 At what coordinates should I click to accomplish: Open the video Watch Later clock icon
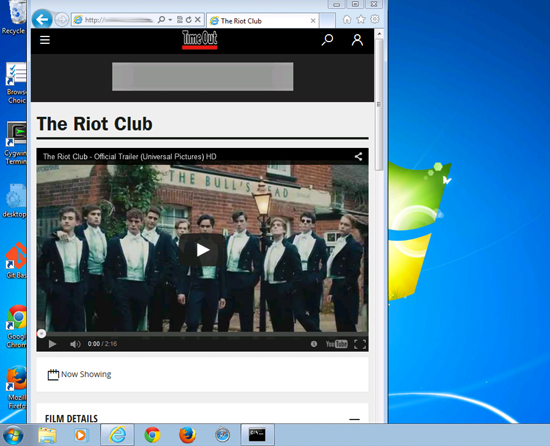(x=314, y=344)
